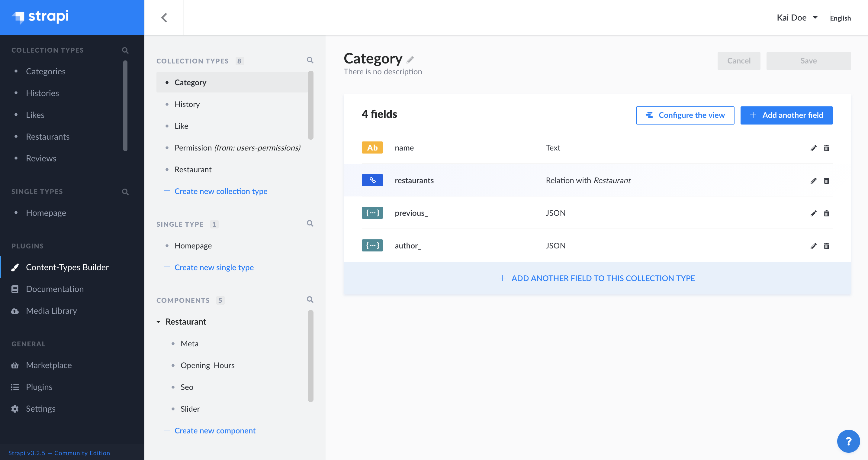
Task: Click the edit pencil icon for 'name' field
Action: pyautogui.click(x=813, y=148)
